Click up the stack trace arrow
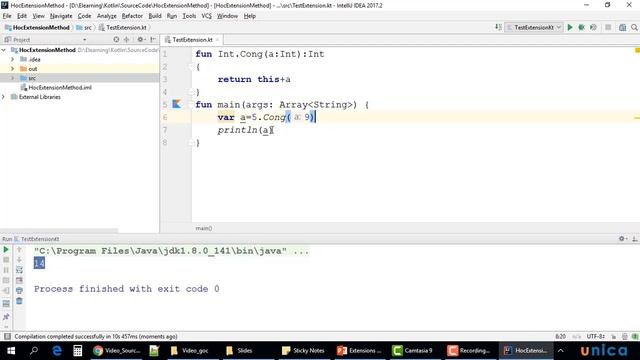 coord(19,249)
